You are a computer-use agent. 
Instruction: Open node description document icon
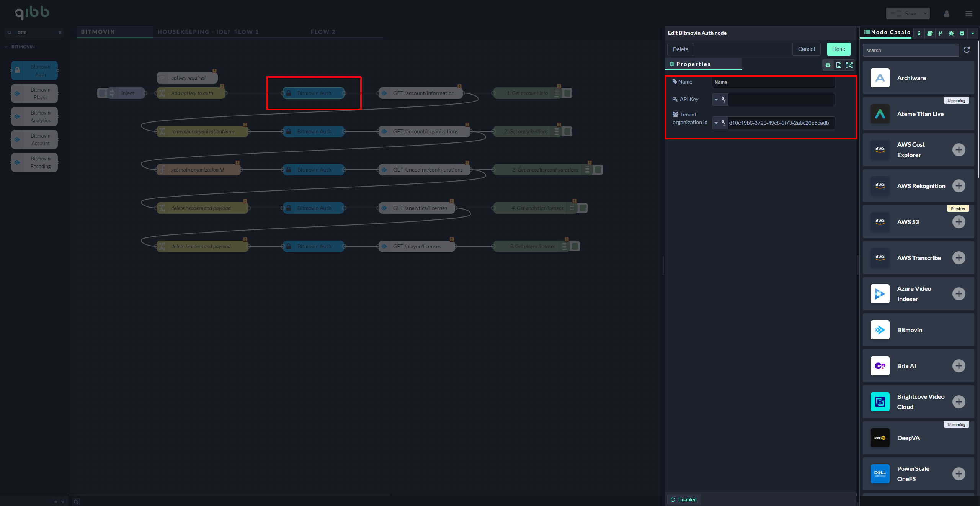tap(839, 65)
